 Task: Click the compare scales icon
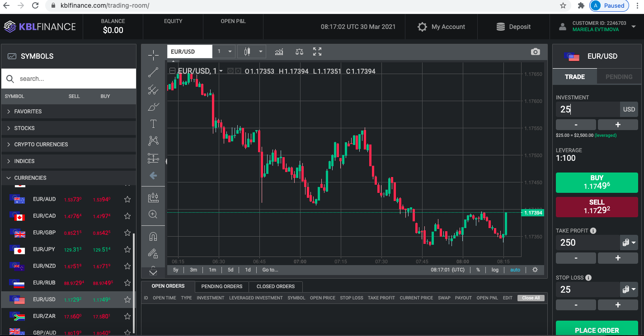(299, 51)
